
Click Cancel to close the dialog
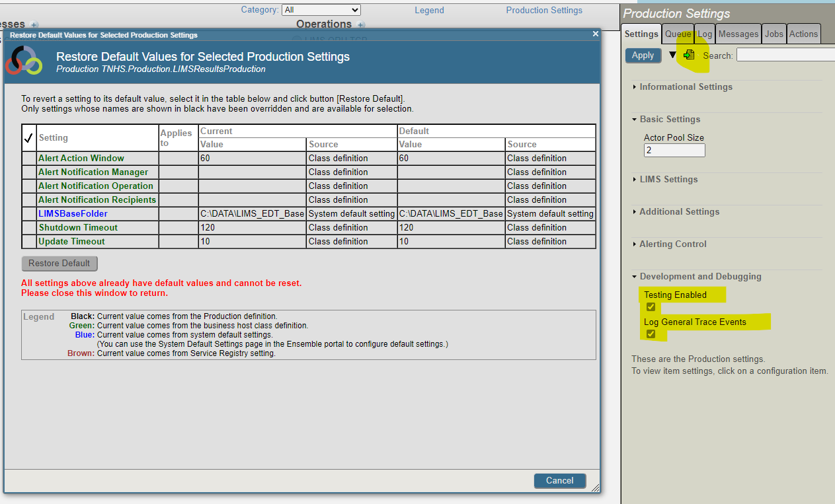click(560, 480)
